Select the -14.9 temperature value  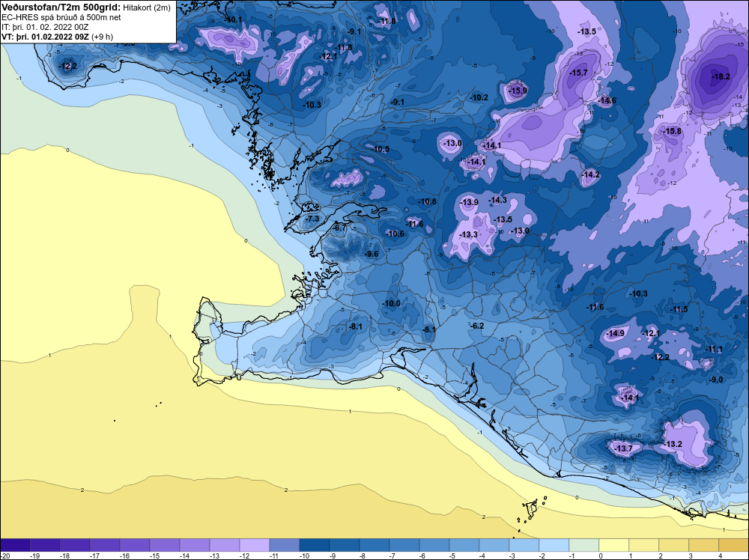tap(615, 333)
